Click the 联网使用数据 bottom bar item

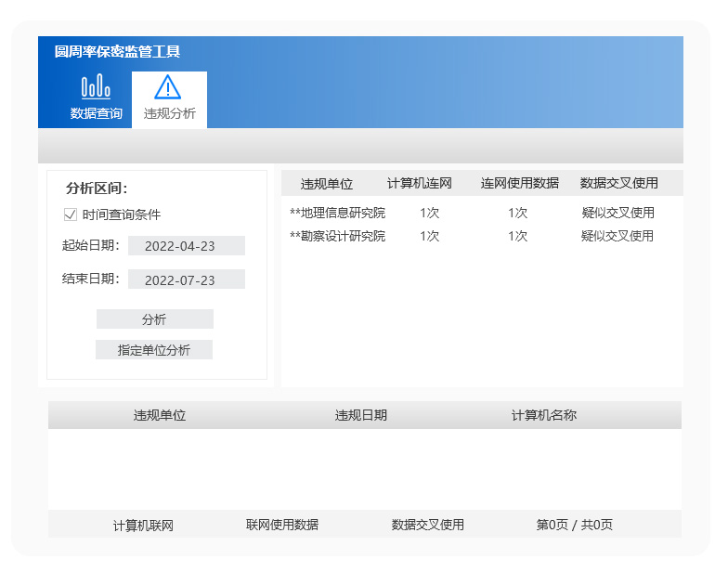tap(282, 526)
